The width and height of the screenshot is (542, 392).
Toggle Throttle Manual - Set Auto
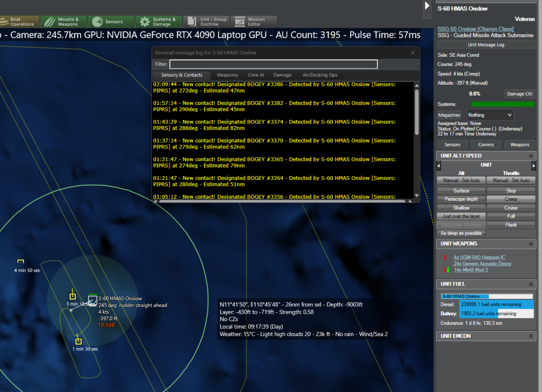[511, 180]
